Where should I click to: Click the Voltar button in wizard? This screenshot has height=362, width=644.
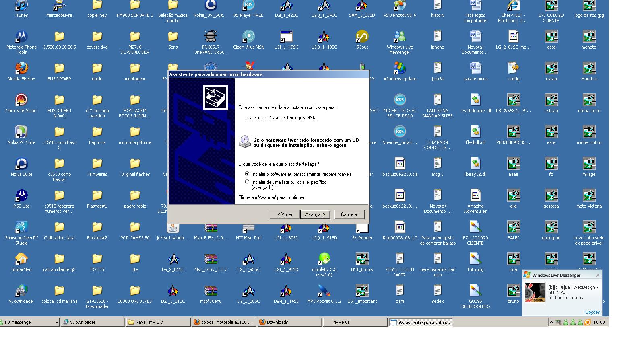click(x=285, y=214)
